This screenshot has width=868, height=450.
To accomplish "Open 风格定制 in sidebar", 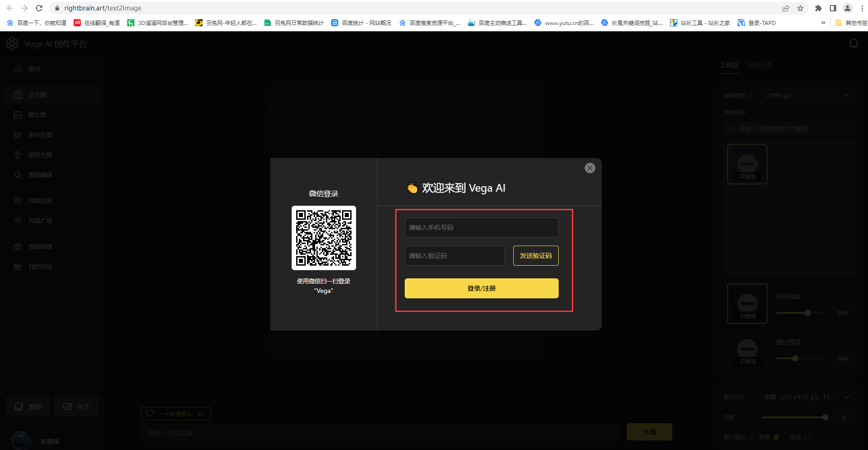I will (52, 201).
